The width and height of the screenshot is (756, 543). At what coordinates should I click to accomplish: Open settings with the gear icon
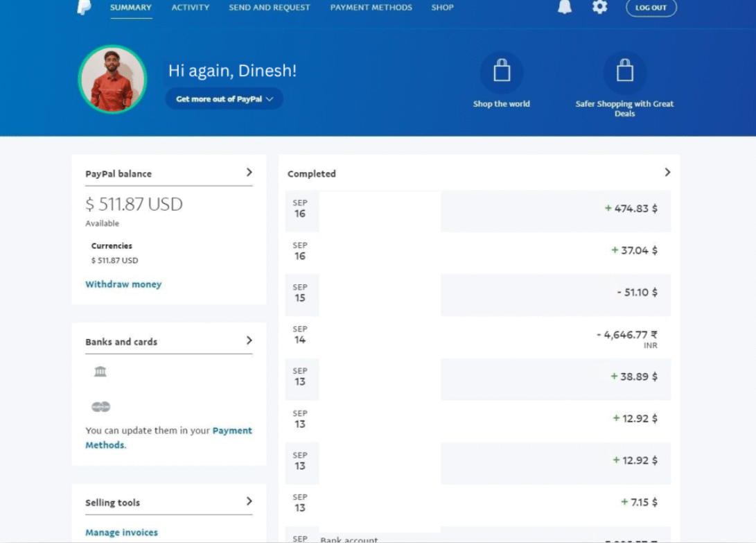599,7
